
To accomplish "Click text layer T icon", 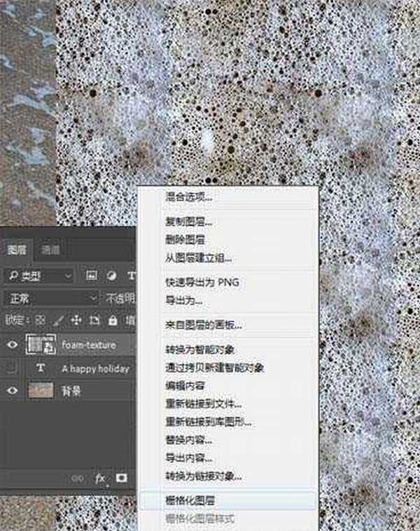I will 41,368.
